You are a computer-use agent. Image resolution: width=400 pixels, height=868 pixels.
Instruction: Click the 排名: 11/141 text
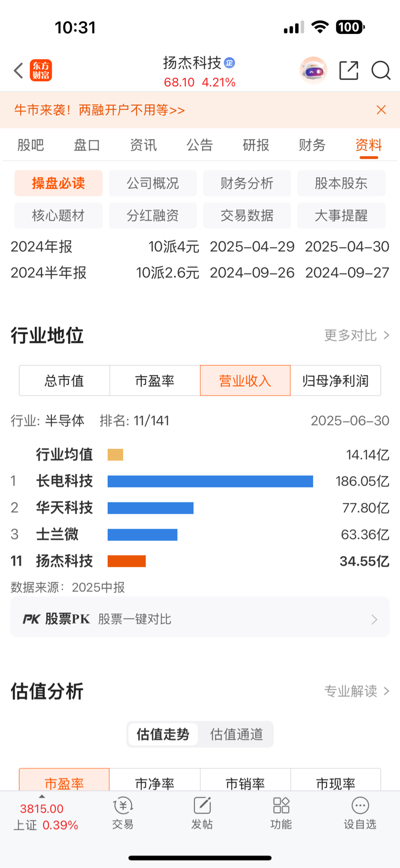[134, 421]
